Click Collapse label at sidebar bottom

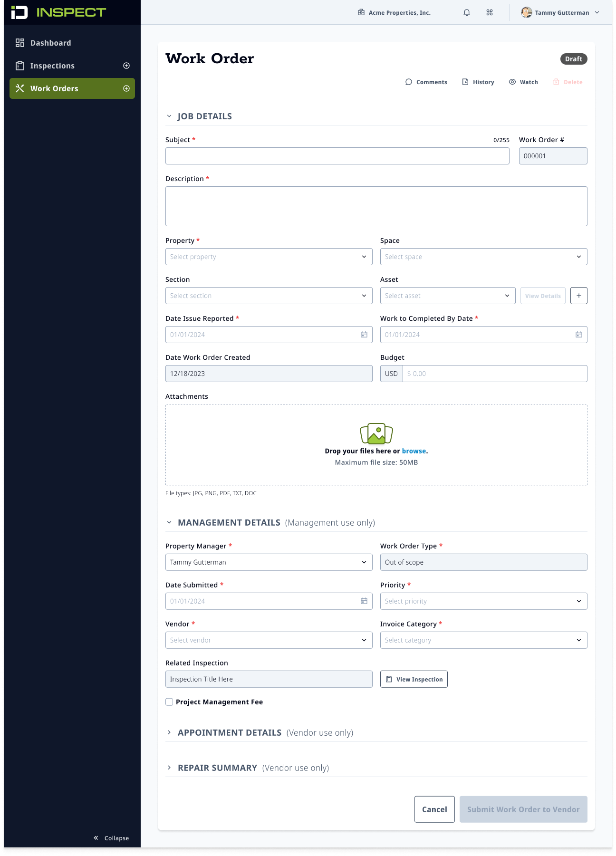(117, 838)
